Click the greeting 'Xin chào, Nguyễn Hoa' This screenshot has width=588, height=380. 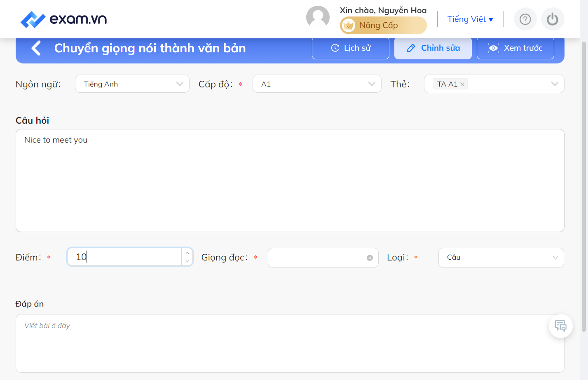383,10
